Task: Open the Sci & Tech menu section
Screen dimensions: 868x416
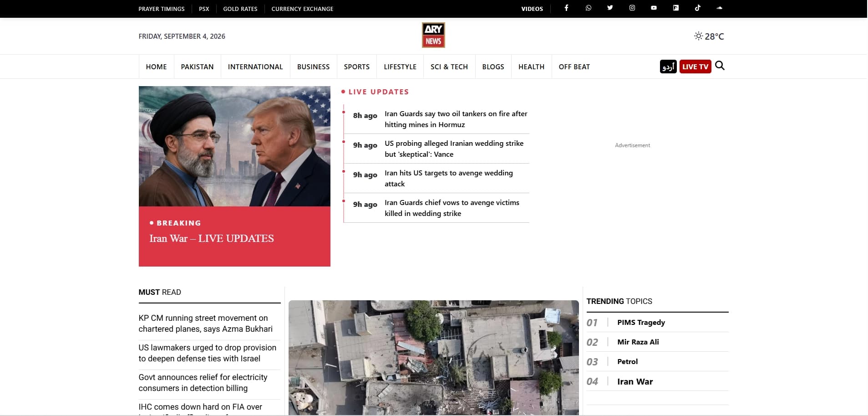Action: click(x=449, y=67)
